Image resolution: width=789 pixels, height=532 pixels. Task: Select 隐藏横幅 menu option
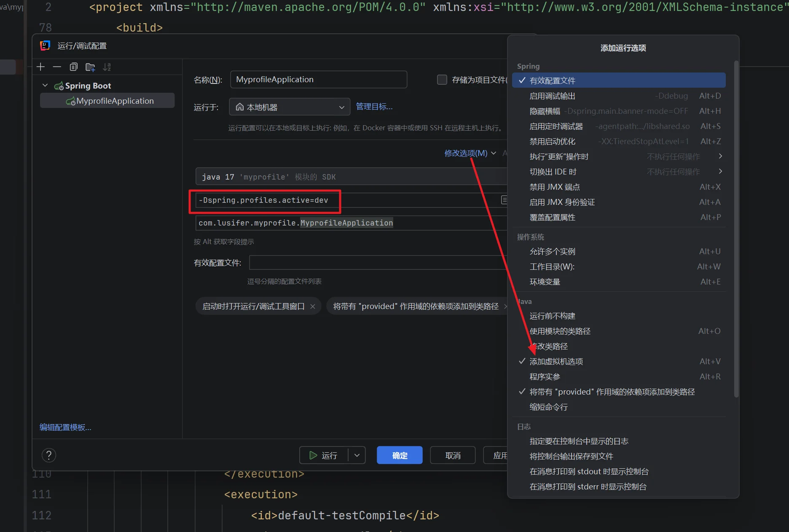pyautogui.click(x=619, y=111)
